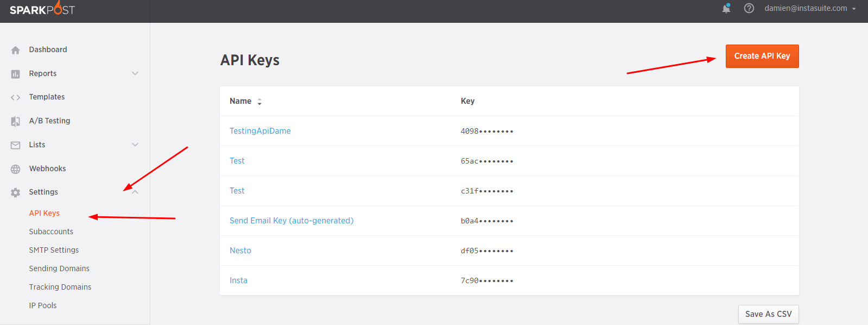This screenshot has width=868, height=325.
Task: Open the notifications bell icon
Action: pos(726,8)
